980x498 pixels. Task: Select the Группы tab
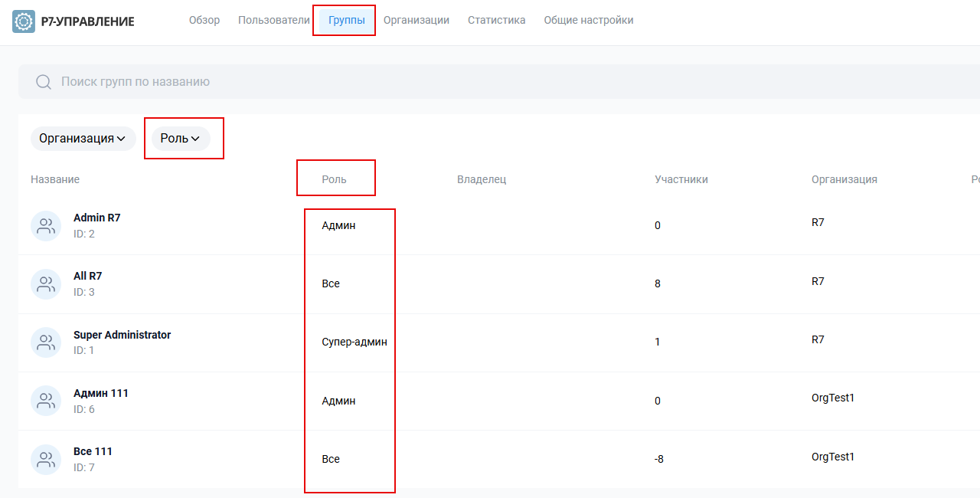click(346, 21)
